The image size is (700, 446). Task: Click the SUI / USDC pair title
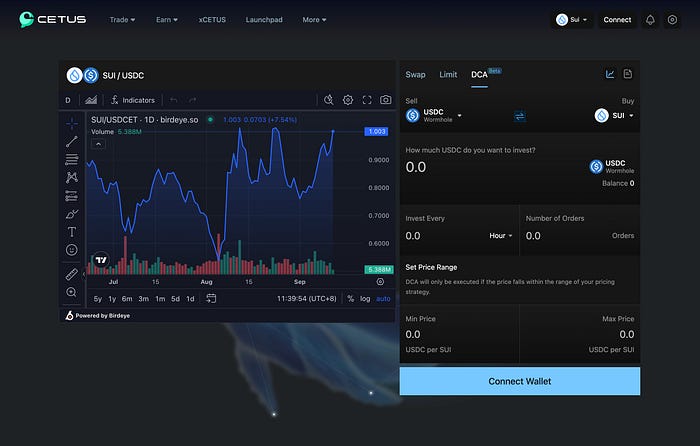[x=123, y=75]
